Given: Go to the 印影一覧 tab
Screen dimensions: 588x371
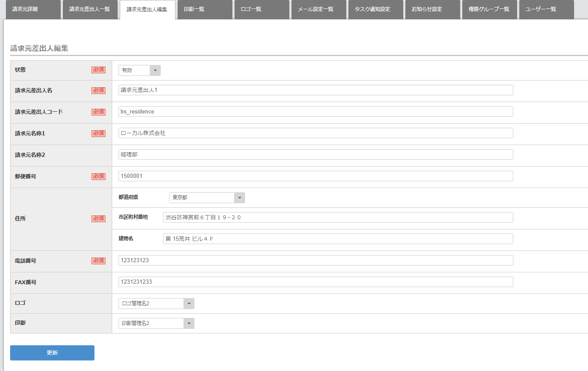Looking at the screenshot, I should [x=204, y=9].
